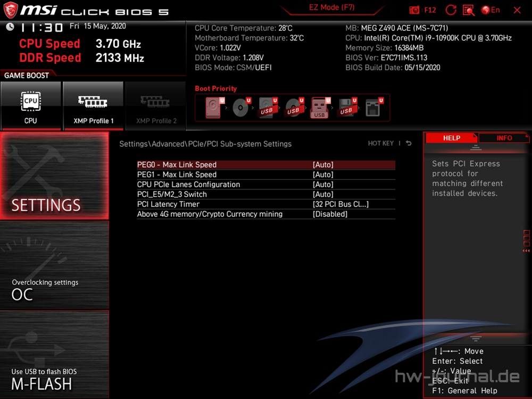Click the Motherboard Temperature: 32°C reading
The width and height of the screenshot is (532, 399).
(x=250, y=38)
